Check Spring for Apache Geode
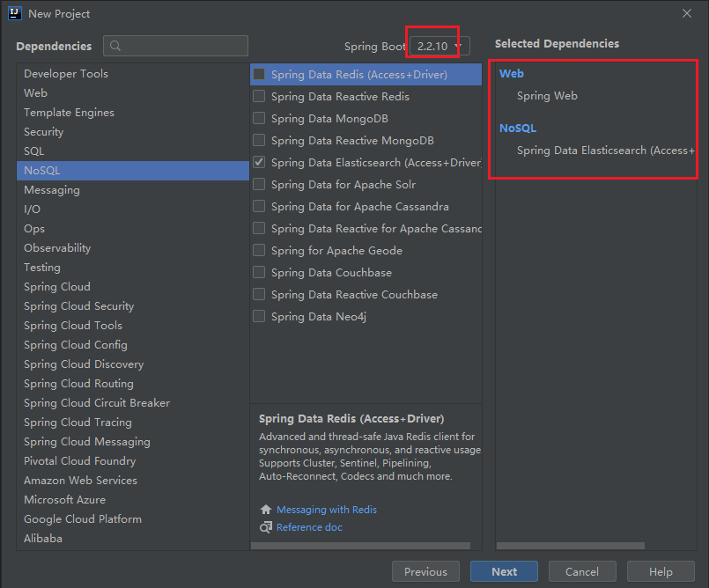Screen dimensions: 709x588 (259, 250)
